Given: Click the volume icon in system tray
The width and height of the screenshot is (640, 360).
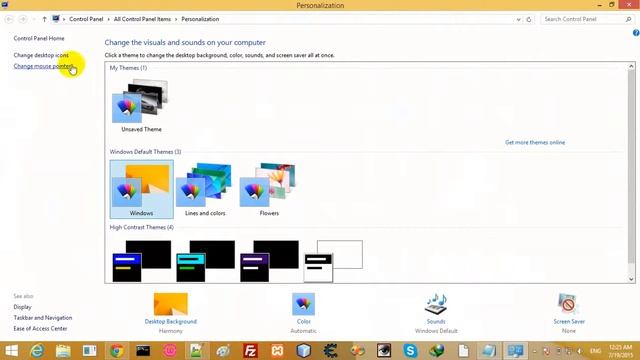Looking at the screenshot, I should (579, 351).
